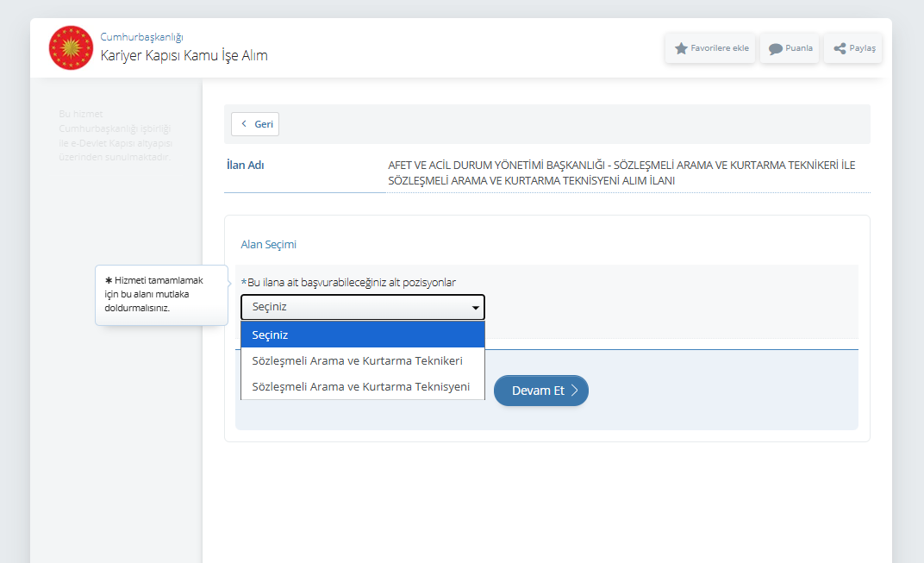This screenshot has height=563, width=924.
Task: Click the Kariyer Kapısı Kamu İşe Alım title
Action: click(x=184, y=56)
